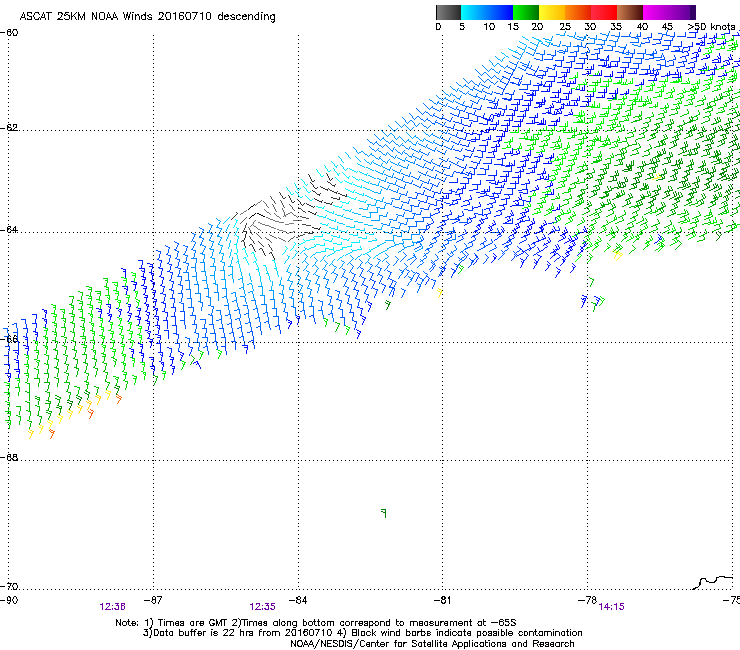Screen dimensions: 740x650
Task: Click the -60 latitude axis label
Action: tap(9, 33)
